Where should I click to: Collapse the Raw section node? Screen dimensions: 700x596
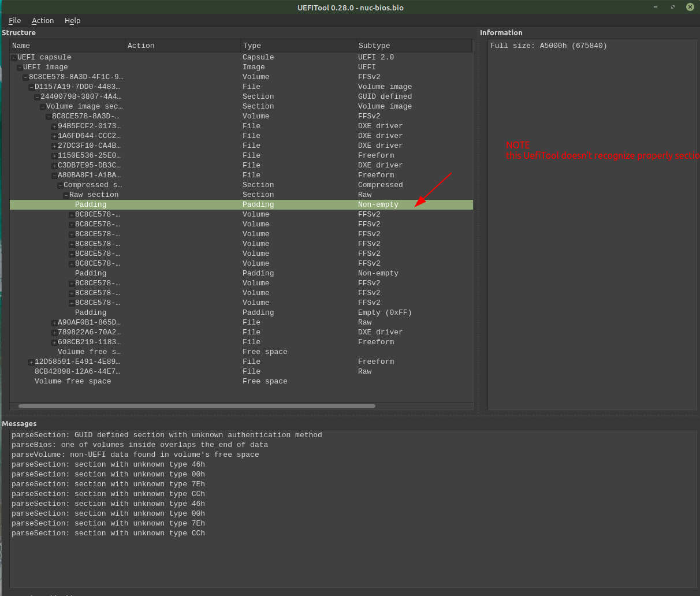point(66,195)
